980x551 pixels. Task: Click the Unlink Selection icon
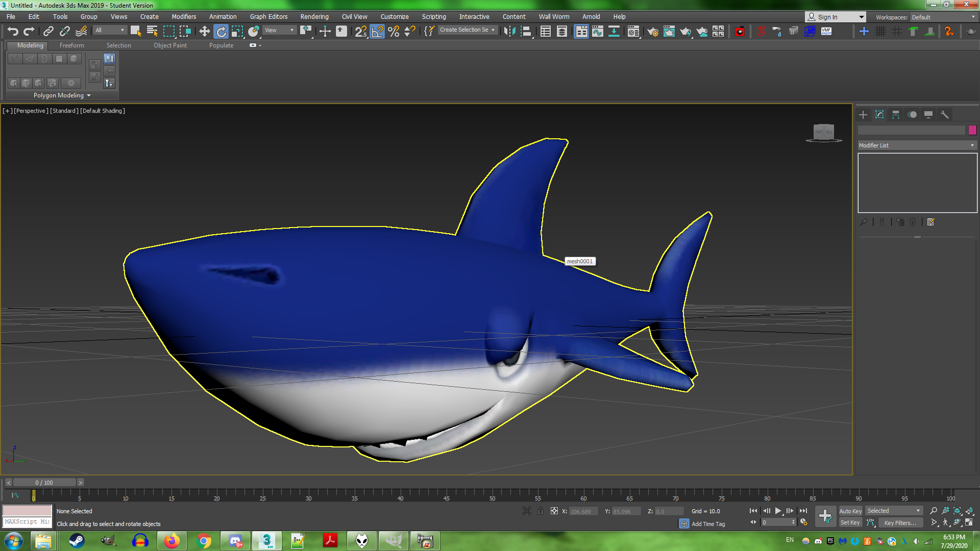(x=64, y=32)
